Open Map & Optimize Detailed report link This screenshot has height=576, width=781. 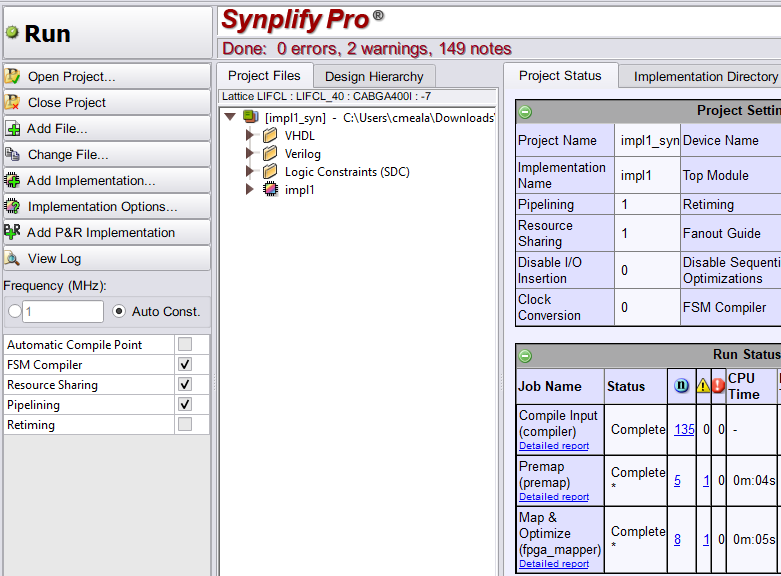[554, 564]
